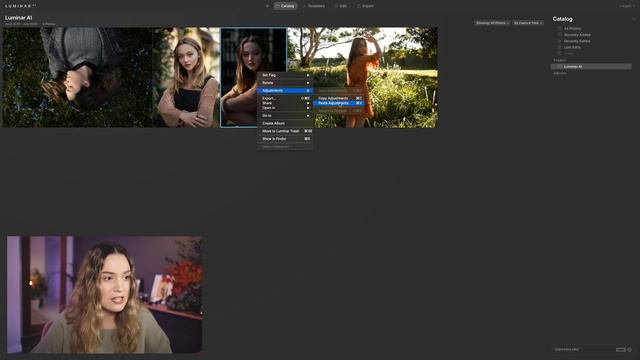Click the Albums section header

tap(560, 73)
